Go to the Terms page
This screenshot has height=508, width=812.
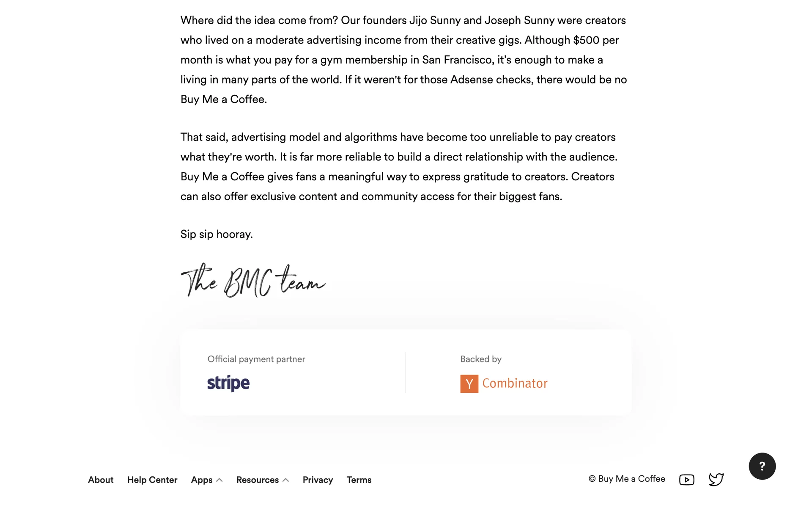point(359,480)
